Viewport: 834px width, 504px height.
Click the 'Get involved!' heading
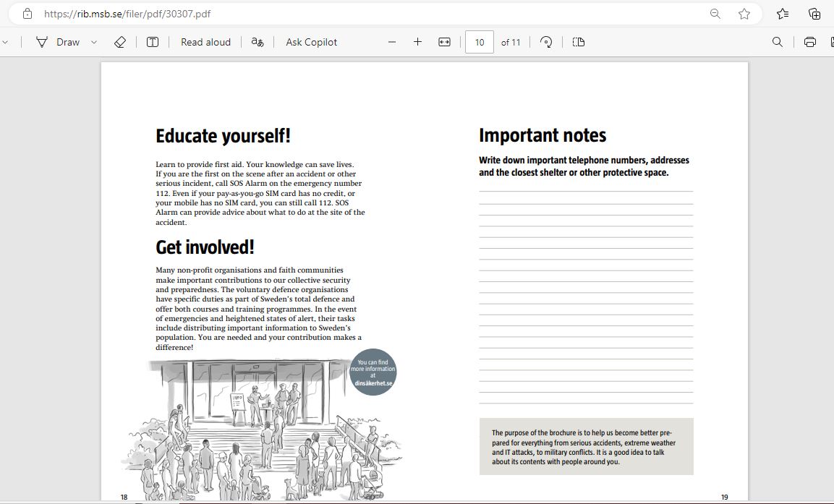pyautogui.click(x=205, y=247)
